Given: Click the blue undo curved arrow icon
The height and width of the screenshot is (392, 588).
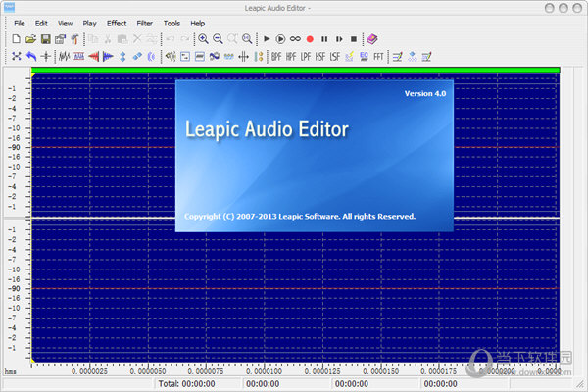Looking at the screenshot, I should coord(31,57).
